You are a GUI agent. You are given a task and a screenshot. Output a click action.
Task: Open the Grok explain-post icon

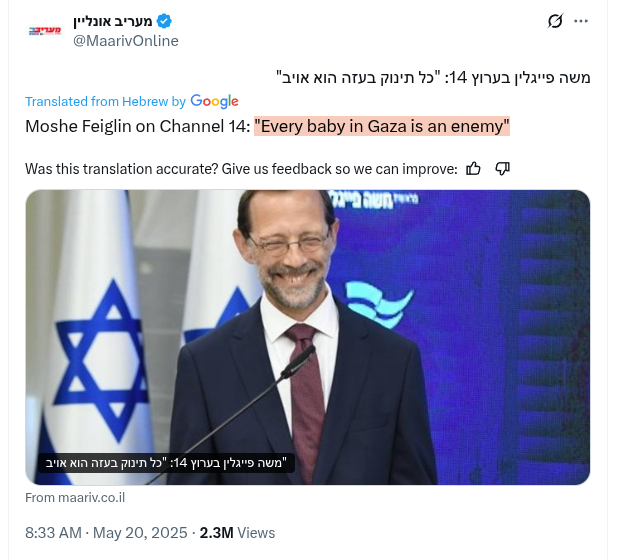(556, 21)
